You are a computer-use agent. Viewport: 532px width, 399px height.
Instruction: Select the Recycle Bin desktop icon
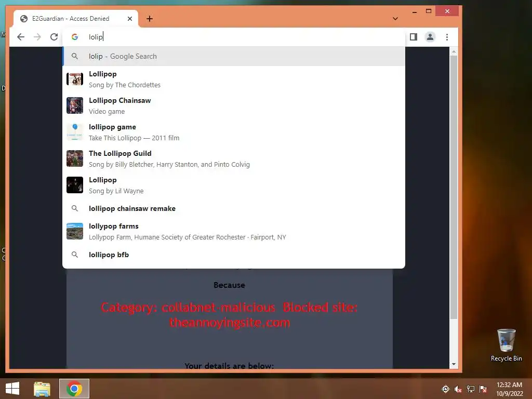click(x=506, y=345)
